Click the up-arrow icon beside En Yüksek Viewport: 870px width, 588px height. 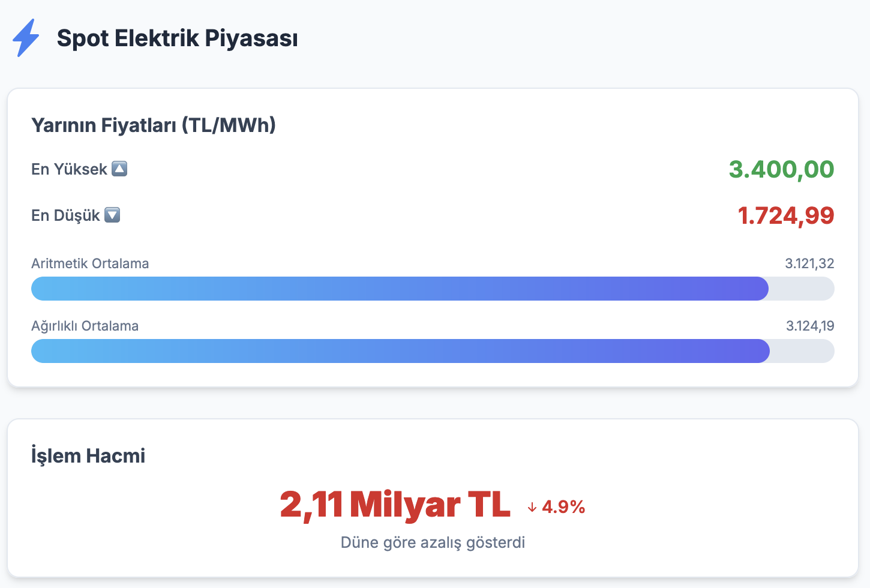pyautogui.click(x=120, y=169)
